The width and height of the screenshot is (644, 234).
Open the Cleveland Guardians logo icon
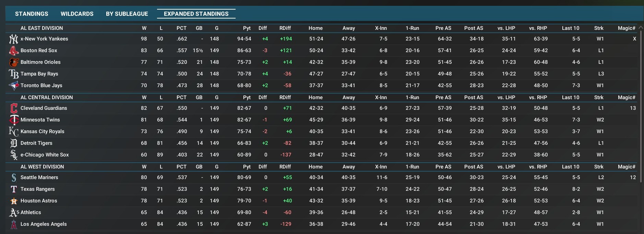point(13,108)
